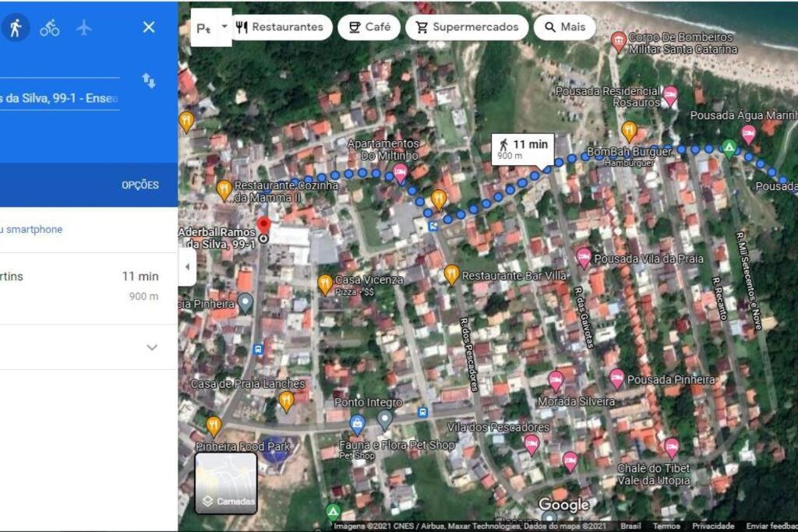Image resolution: width=798 pixels, height=532 pixels.
Task: Switch to cycling travel mode
Action: 49,27
